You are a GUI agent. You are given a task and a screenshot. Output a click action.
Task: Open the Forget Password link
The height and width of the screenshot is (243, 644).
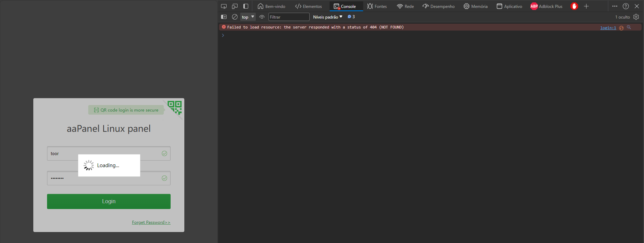(x=151, y=222)
